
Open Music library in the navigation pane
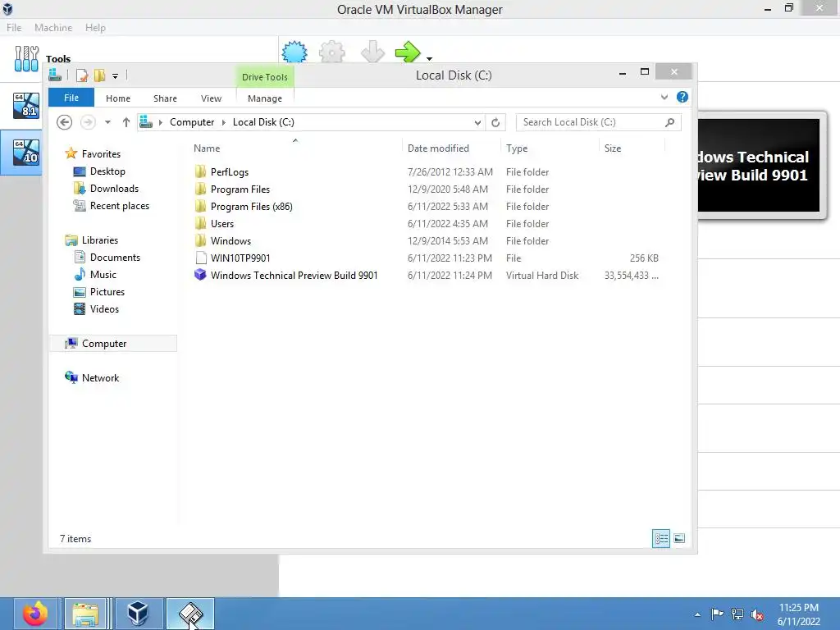(103, 274)
